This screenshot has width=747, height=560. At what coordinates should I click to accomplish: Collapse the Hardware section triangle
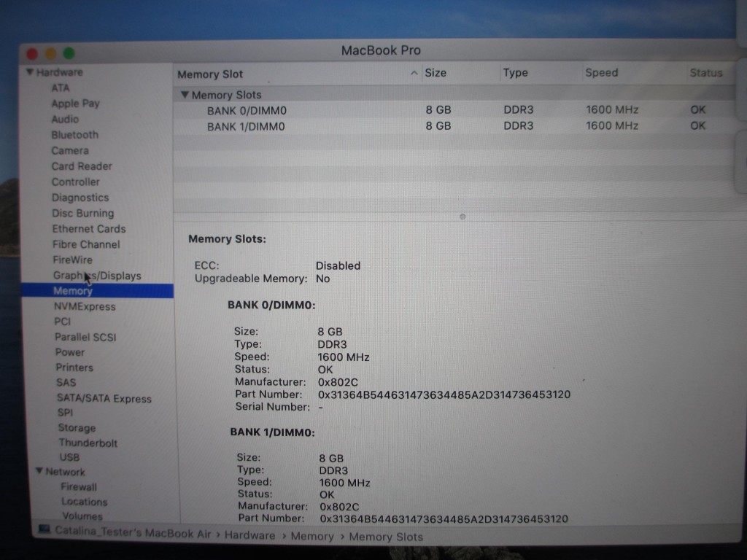click(x=30, y=72)
